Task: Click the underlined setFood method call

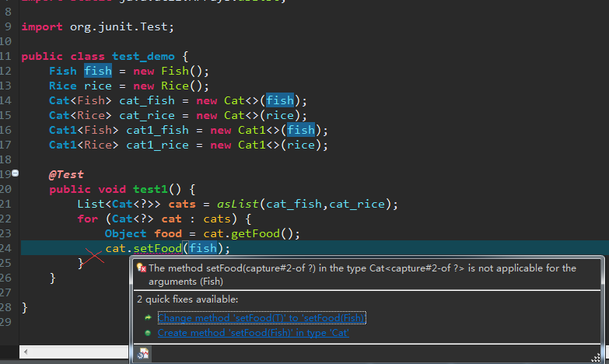Action: point(157,248)
